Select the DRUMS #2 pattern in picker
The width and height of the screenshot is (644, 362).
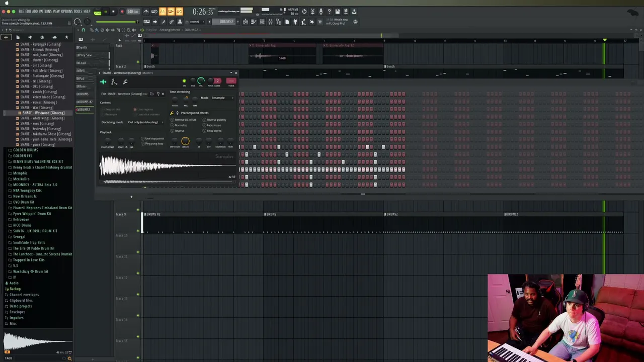point(84,102)
